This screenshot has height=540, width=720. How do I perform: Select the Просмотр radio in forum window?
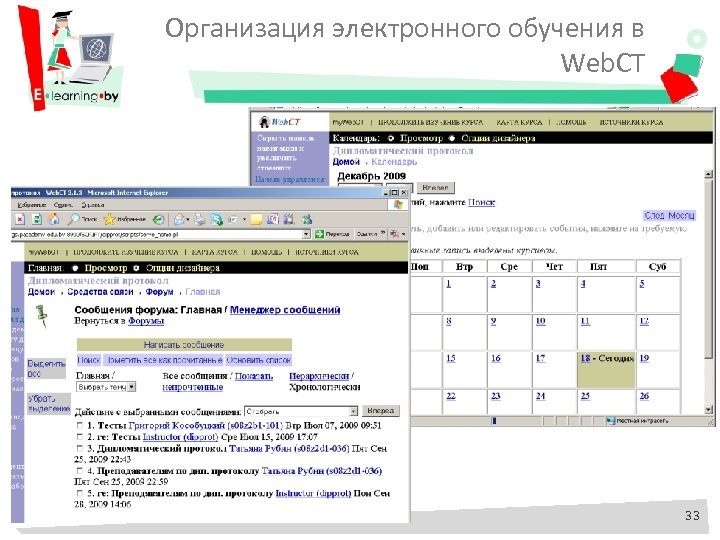pyautogui.click(x=75, y=268)
